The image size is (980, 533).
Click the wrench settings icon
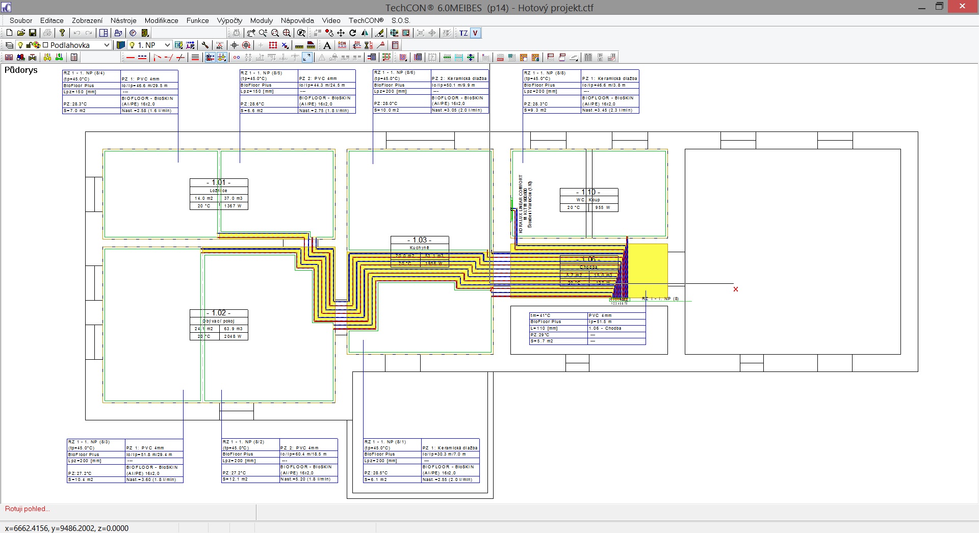click(205, 45)
